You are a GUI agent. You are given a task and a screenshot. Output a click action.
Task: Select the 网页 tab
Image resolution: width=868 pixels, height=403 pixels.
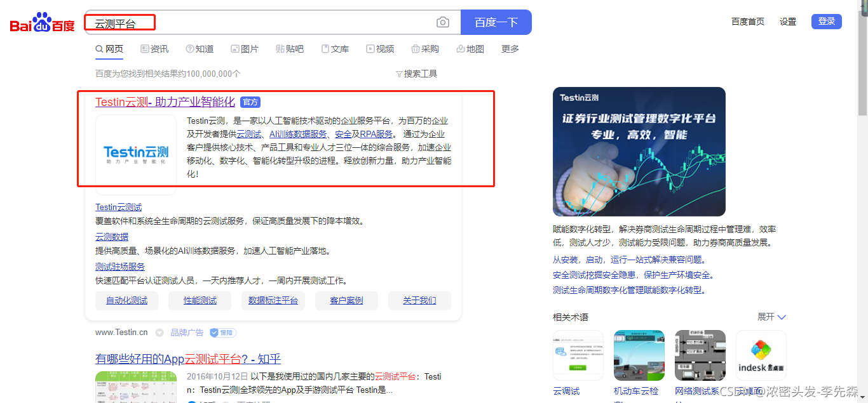[x=109, y=49]
